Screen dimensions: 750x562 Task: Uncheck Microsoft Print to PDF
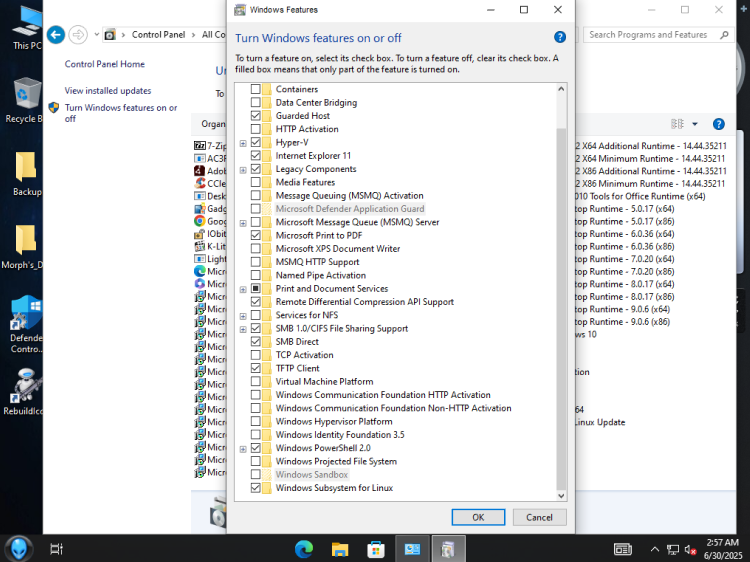pyautogui.click(x=255, y=235)
